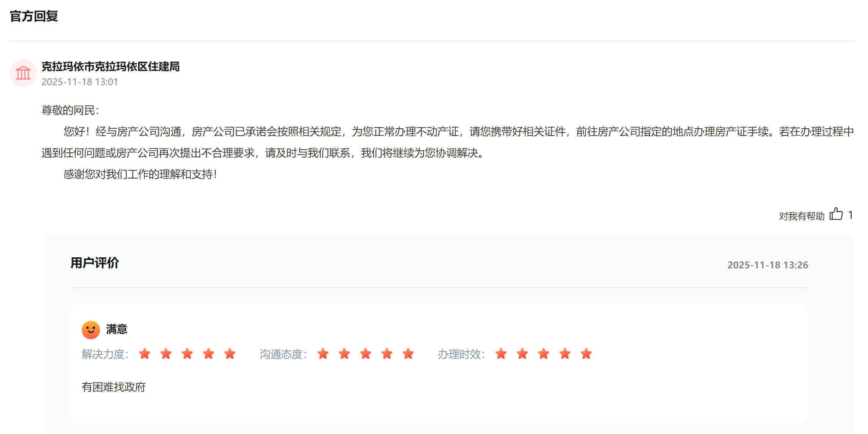Click the 尊敬的网民 greeting line
Screen dimensions: 868x434
pyautogui.click(x=70, y=110)
